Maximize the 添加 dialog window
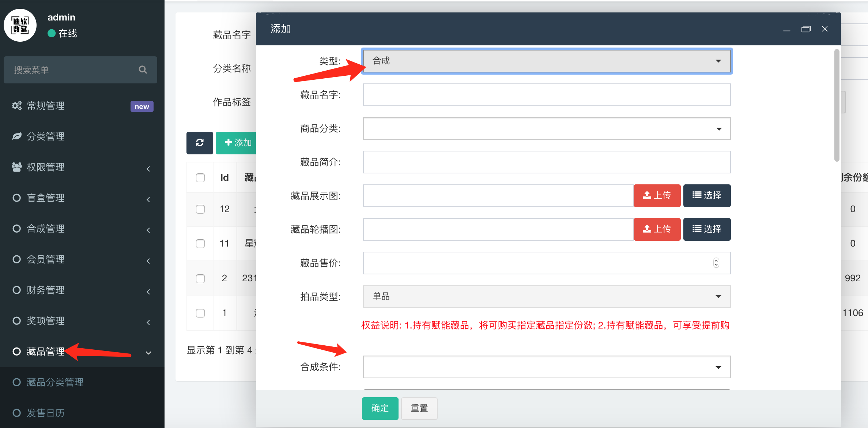The width and height of the screenshot is (868, 428). [x=806, y=29]
